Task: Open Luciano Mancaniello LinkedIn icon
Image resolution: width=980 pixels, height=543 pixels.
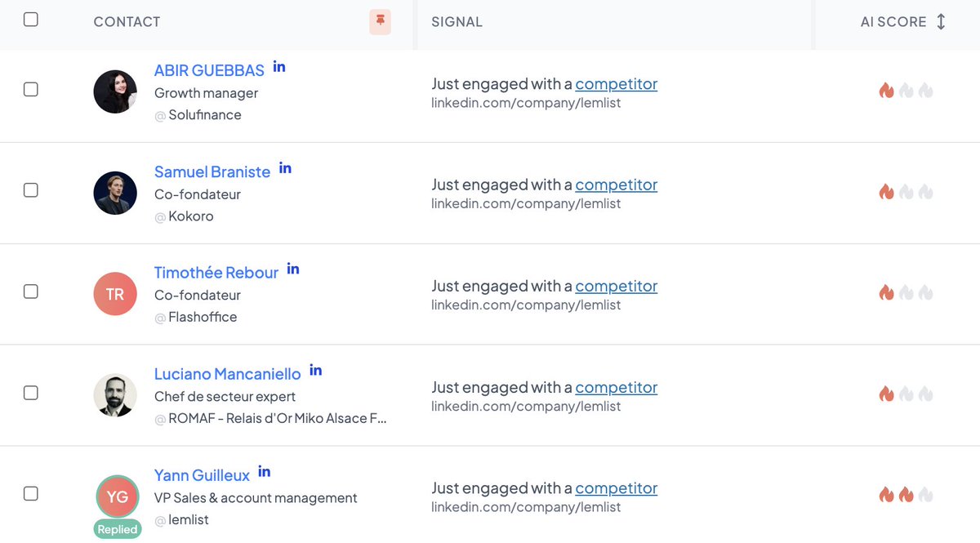Action: (315, 371)
